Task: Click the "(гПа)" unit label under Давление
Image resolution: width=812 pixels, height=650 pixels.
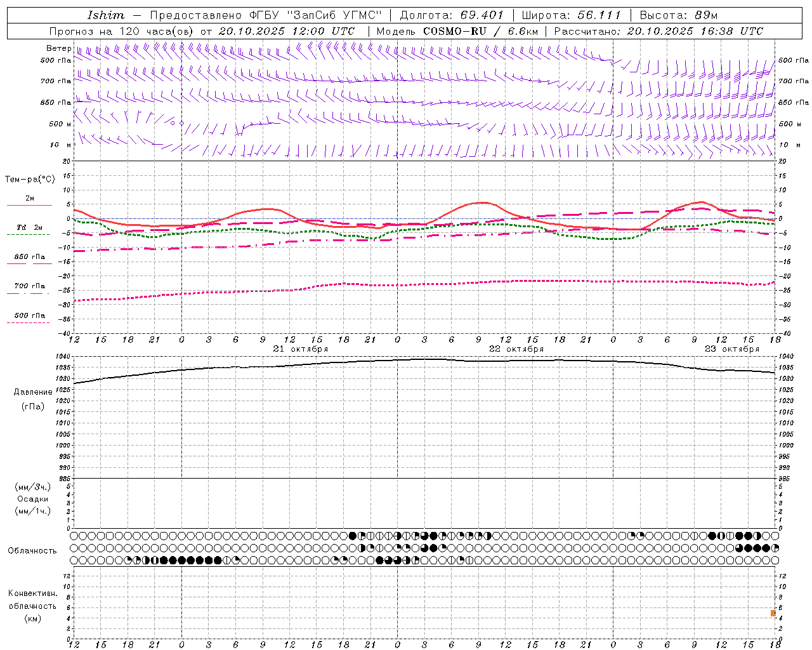Action: coord(33,407)
